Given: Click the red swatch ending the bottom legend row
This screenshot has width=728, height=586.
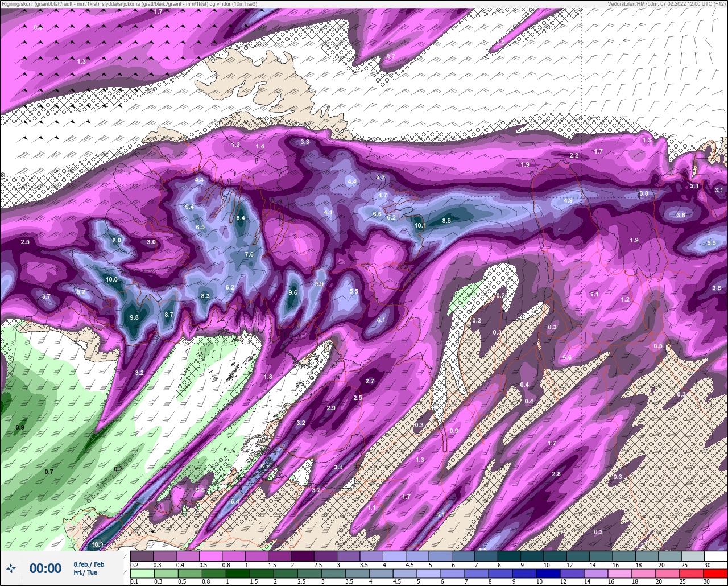Looking at the screenshot, I should (x=715, y=573).
